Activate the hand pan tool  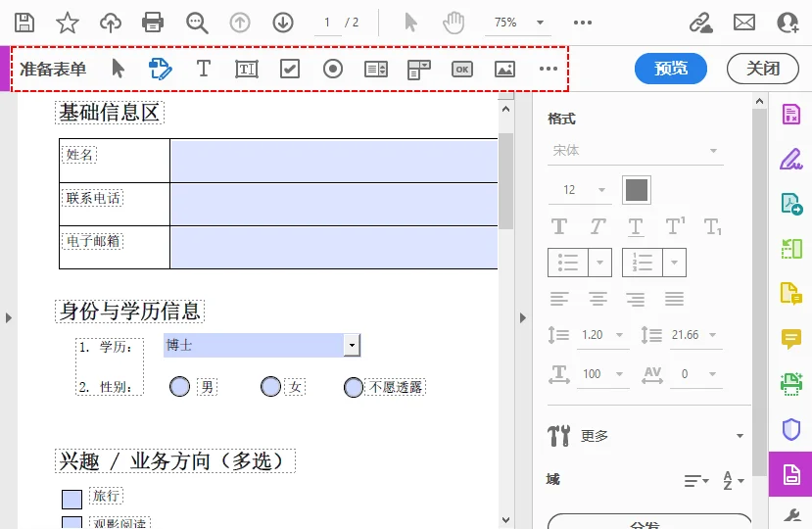point(454,23)
